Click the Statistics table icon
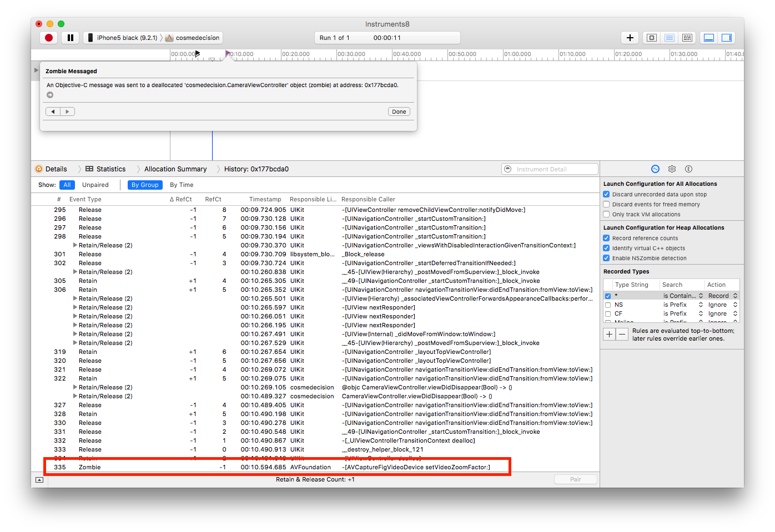The image size is (775, 532). click(89, 169)
